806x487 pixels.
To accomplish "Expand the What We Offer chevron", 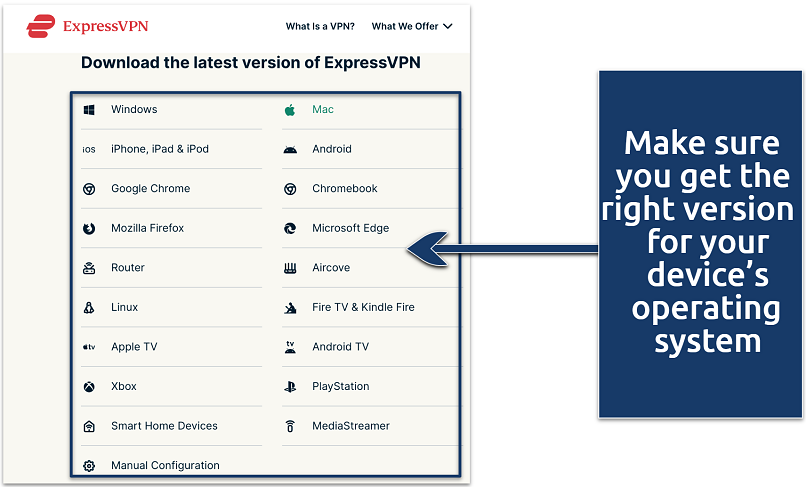I will coord(448,26).
